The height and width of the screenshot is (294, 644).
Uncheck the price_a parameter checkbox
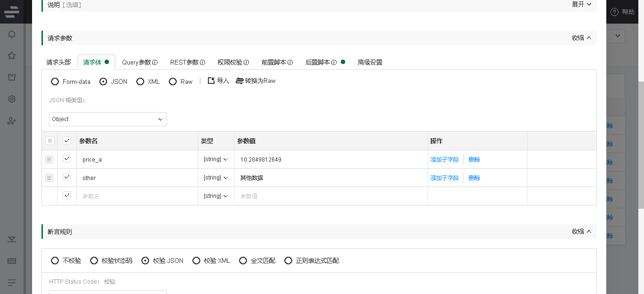coord(66,159)
